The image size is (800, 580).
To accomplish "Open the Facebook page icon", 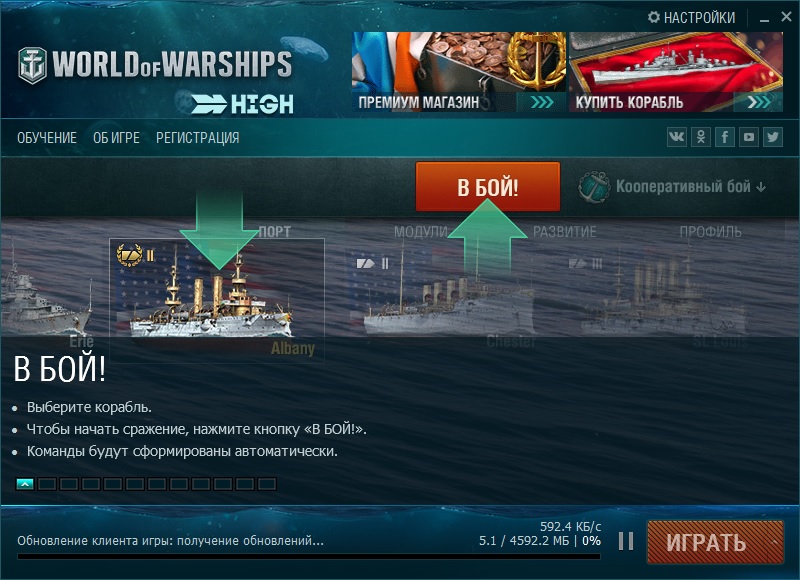I will [724, 137].
